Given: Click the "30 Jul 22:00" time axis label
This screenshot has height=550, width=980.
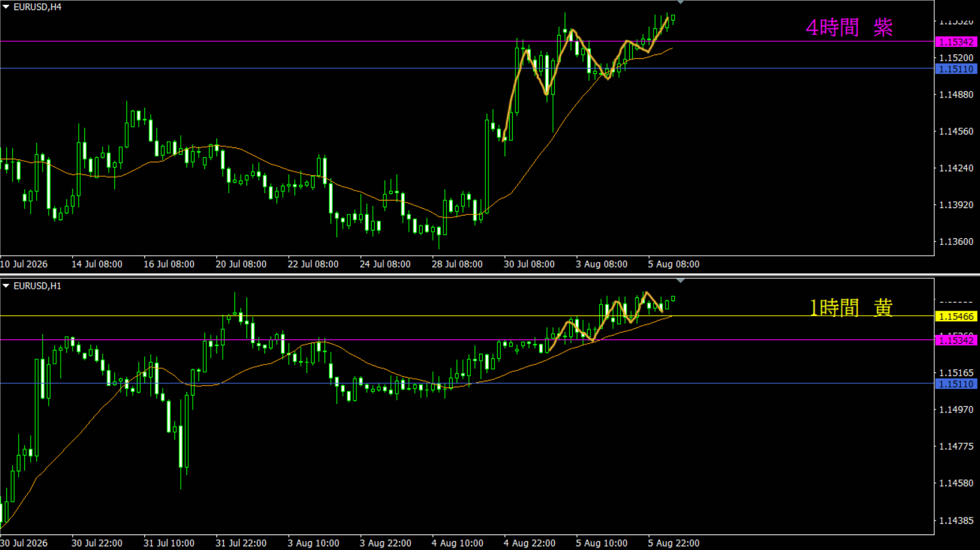Looking at the screenshot, I should (97, 543).
